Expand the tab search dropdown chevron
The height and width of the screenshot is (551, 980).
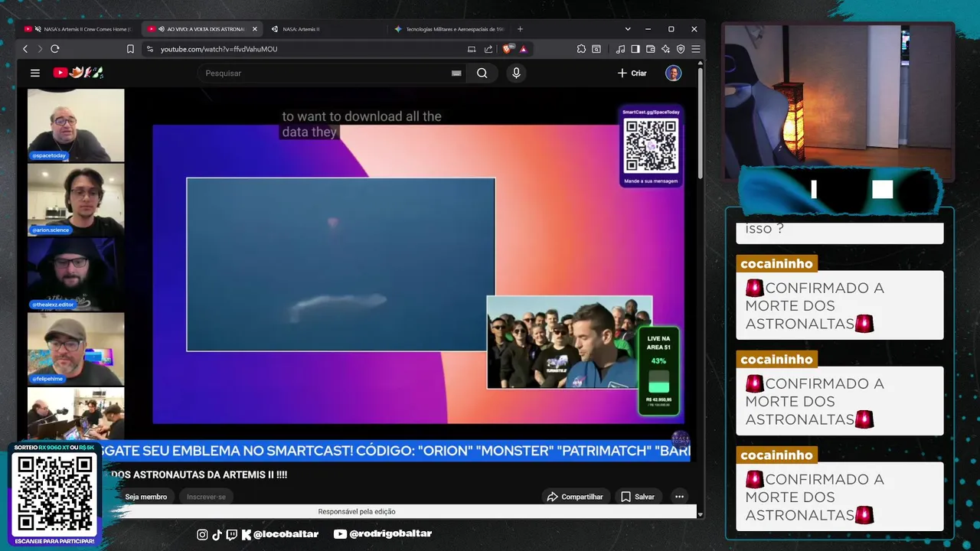point(628,29)
